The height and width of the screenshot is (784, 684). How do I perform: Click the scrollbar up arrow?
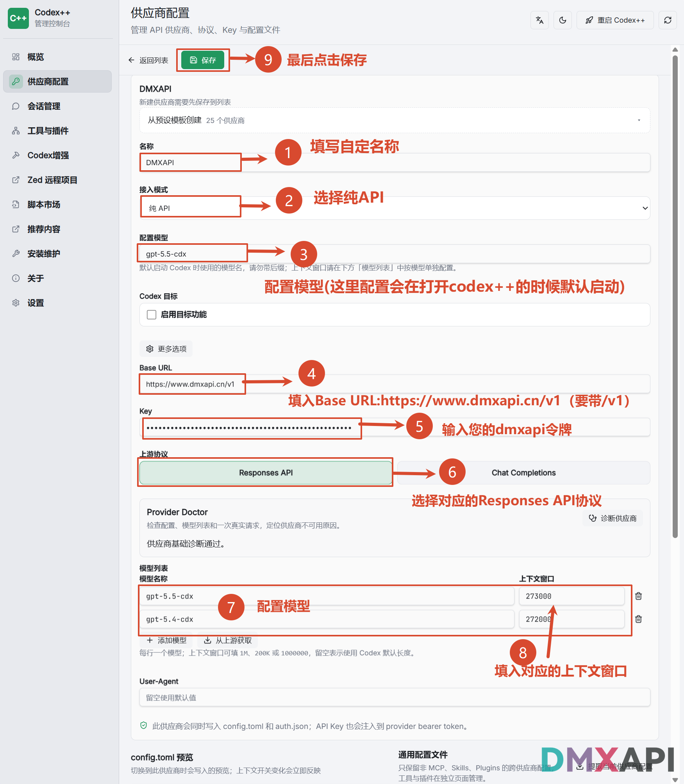click(675, 50)
